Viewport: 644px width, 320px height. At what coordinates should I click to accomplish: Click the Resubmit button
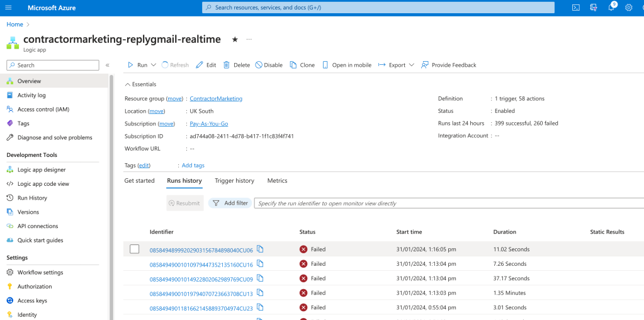click(x=185, y=203)
